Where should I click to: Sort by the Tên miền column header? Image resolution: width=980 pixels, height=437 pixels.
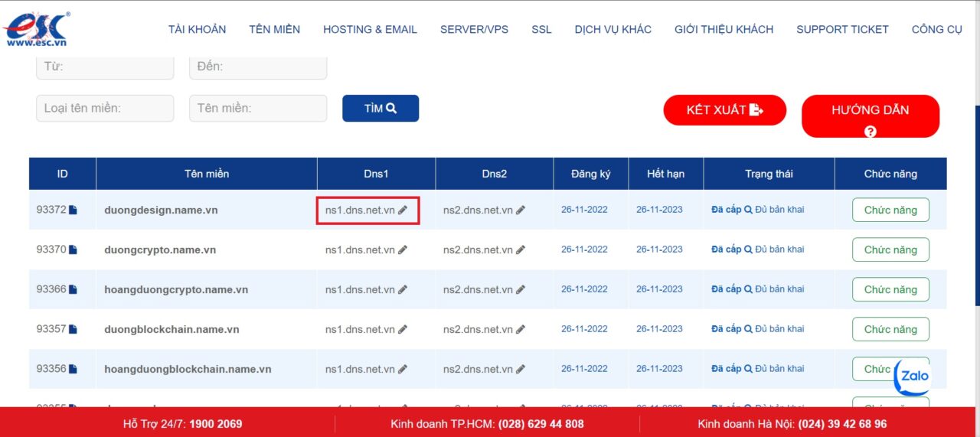tap(207, 174)
